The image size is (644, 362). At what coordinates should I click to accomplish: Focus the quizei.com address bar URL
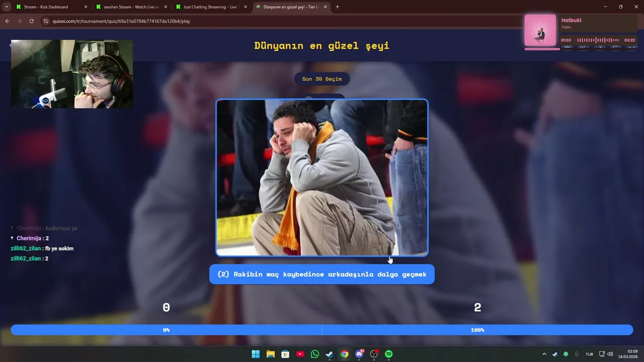click(121, 21)
